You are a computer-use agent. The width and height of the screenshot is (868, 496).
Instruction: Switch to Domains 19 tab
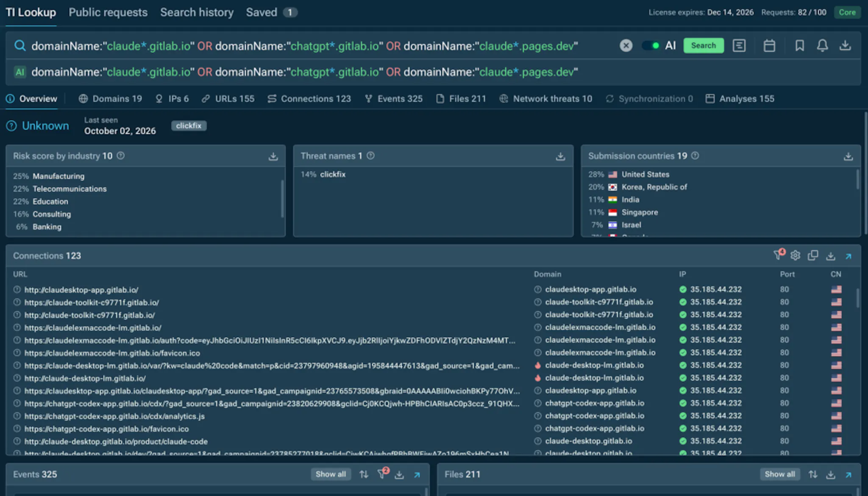[x=110, y=99]
